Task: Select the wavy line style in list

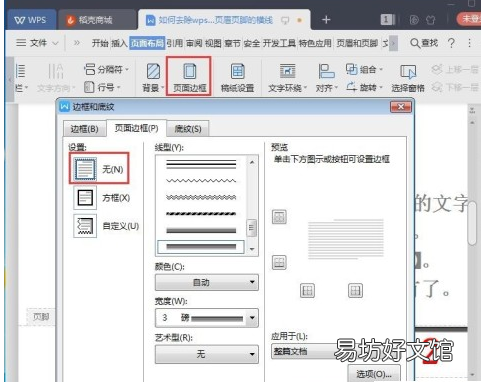Action: 201,181
